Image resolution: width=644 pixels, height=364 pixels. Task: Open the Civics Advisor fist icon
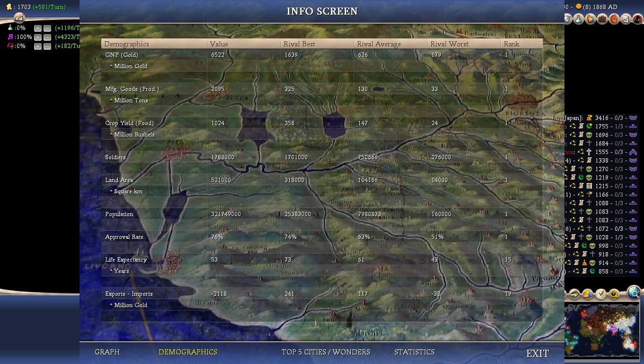coord(614,19)
